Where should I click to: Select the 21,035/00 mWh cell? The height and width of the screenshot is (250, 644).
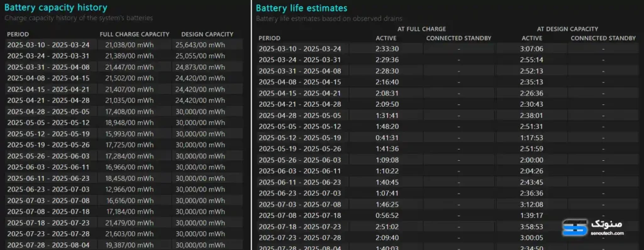(130, 100)
